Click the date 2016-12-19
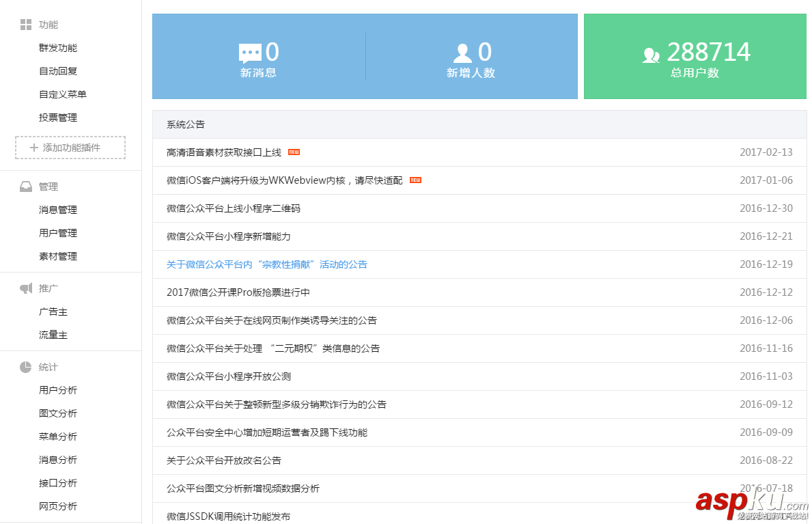Screen dimensions: 812x524 click(766, 264)
